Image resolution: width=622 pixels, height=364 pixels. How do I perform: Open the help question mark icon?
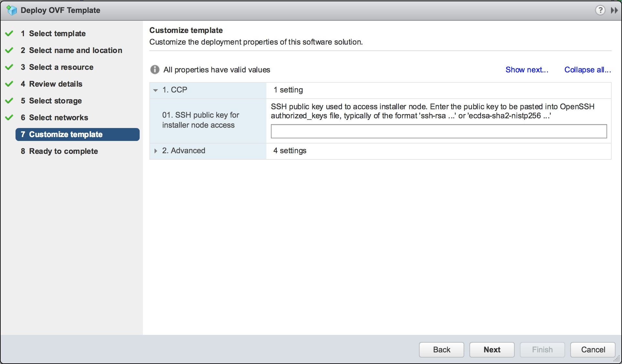pyautogui.click(x=600, y=10)
